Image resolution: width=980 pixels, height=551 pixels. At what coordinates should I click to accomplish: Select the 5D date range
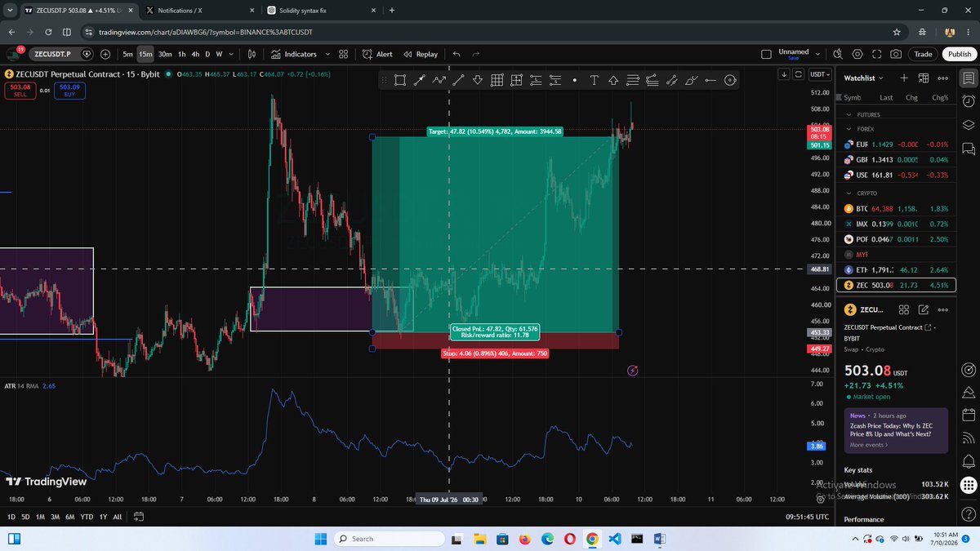(25, 517)
